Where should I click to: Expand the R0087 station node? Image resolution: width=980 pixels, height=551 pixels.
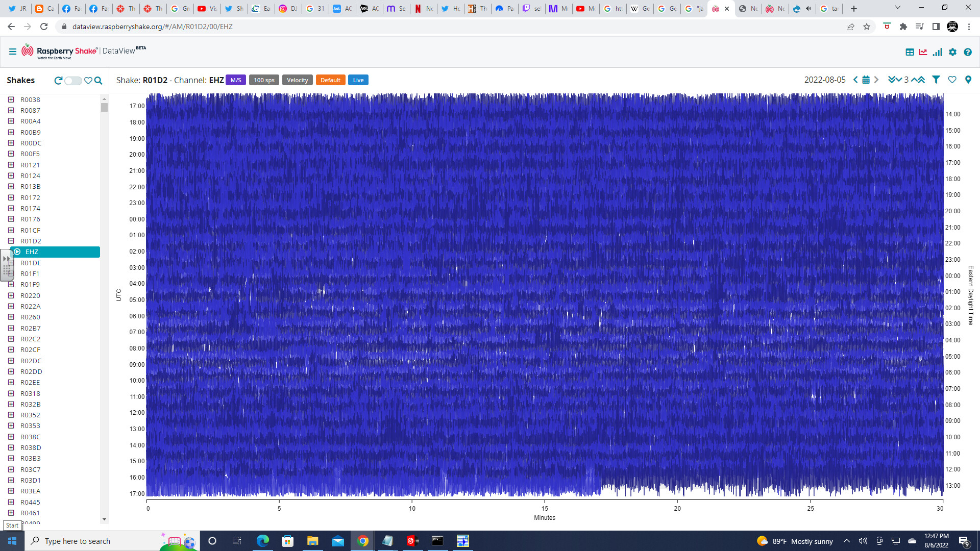(x=11, y=110)
